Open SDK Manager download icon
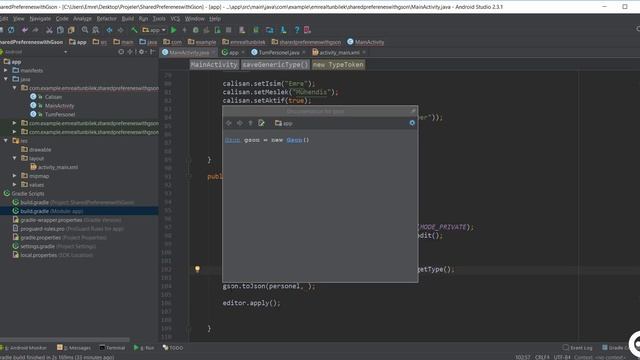Screen dimensions: 640x360 284,30
